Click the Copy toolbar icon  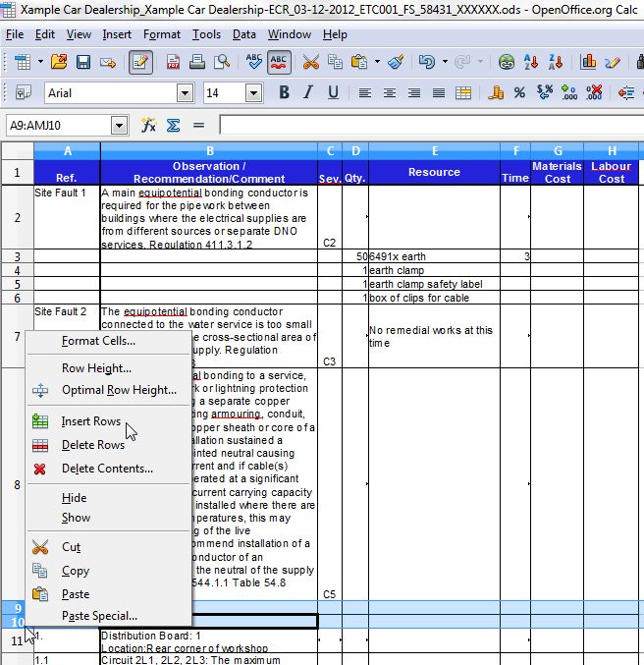[335, 62]
